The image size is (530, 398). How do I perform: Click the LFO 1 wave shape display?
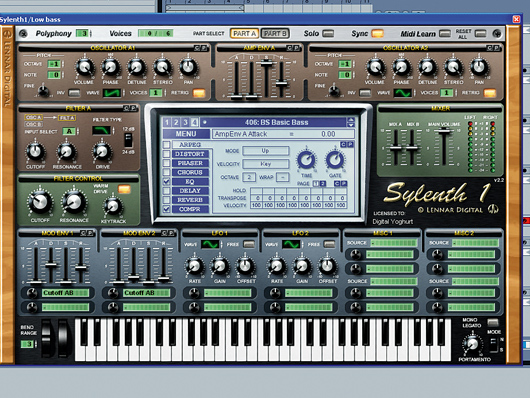[x=210, y=244]
